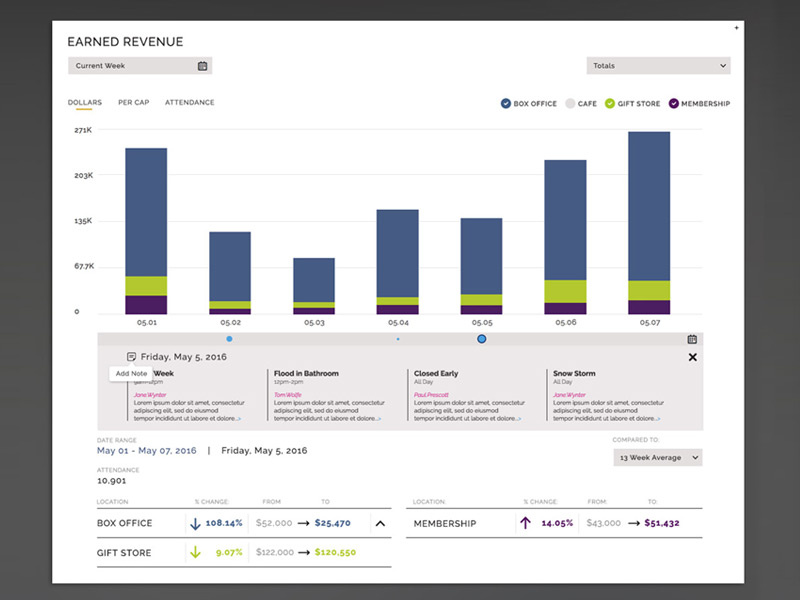The width and height of the screenshot is (800, 600).
Task: Disable the Gift Store data series
Action: pos(610,103)
